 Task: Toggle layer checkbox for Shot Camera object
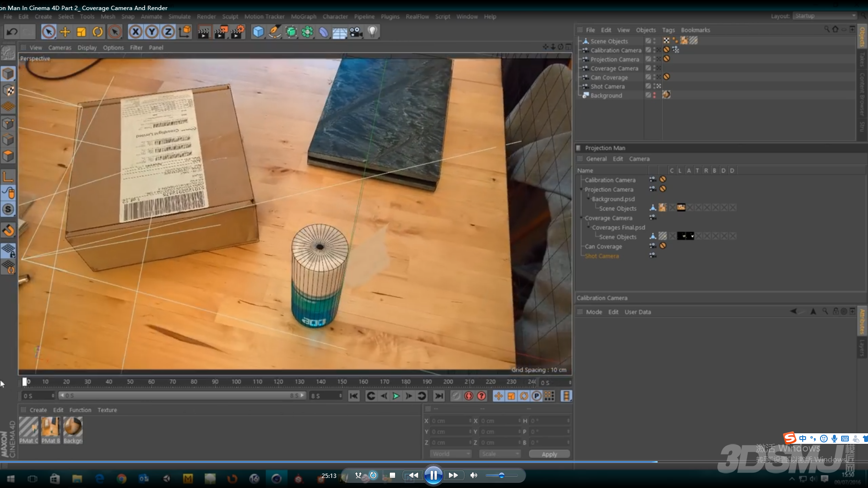pyautogui.click(x=648, y=86)
